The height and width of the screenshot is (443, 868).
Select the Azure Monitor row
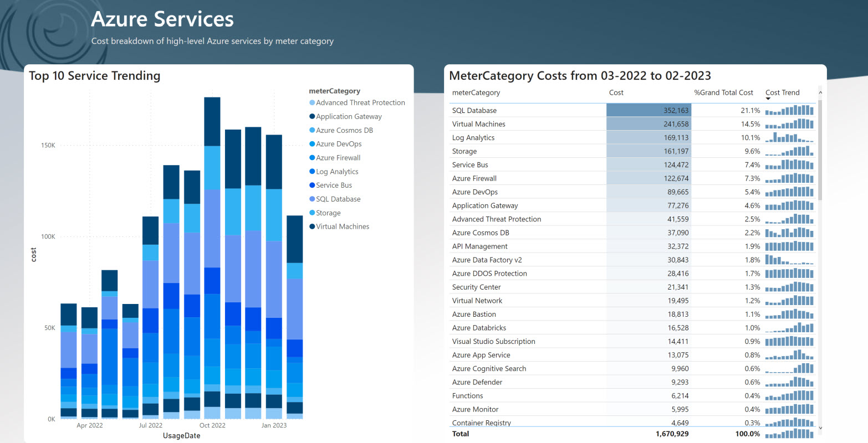[632, 409]
